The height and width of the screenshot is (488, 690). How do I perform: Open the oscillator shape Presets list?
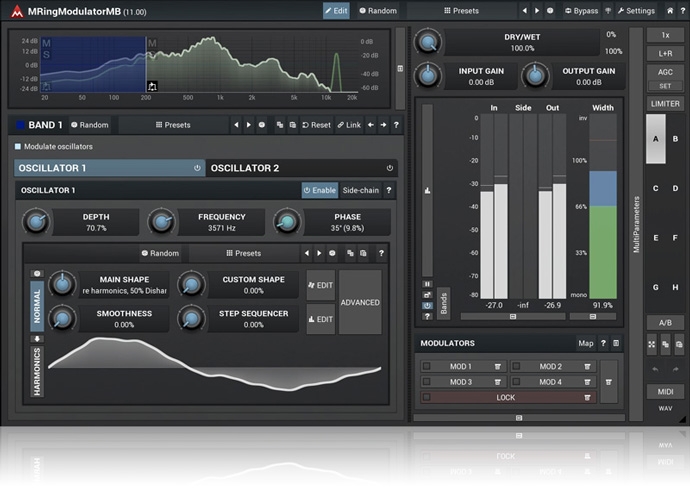click(x=243, y=253)
